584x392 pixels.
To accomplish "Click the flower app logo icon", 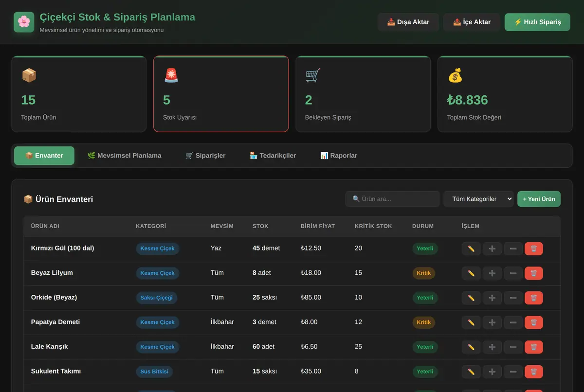I will point(24,22).
